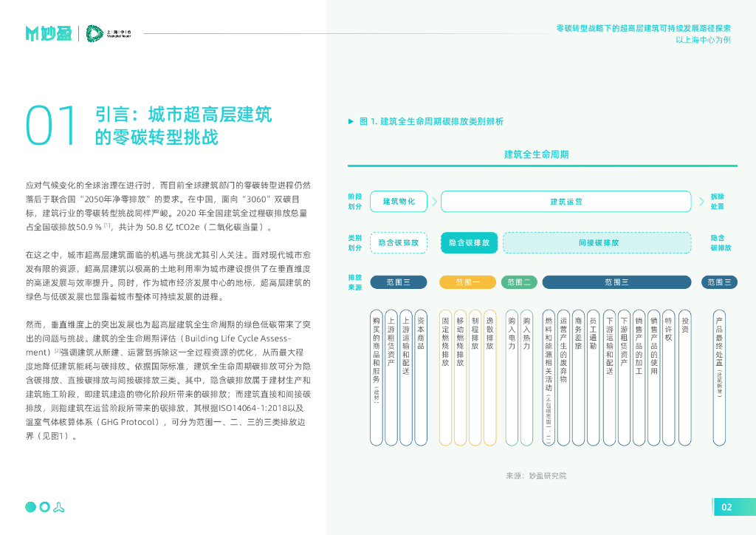Click the 资本商品 vertical pill
The image size is (756, 535).
click(421, 378)
